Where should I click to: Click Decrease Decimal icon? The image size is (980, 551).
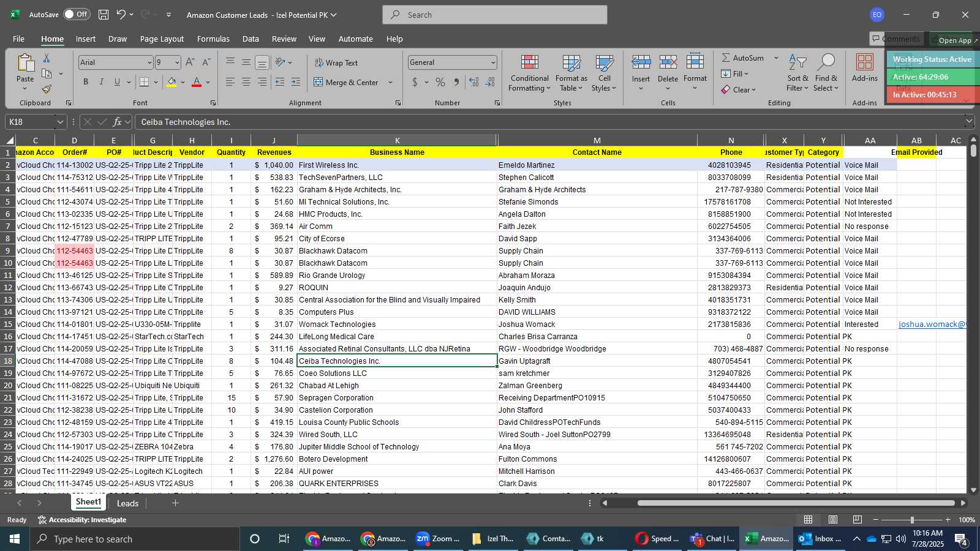490,82
